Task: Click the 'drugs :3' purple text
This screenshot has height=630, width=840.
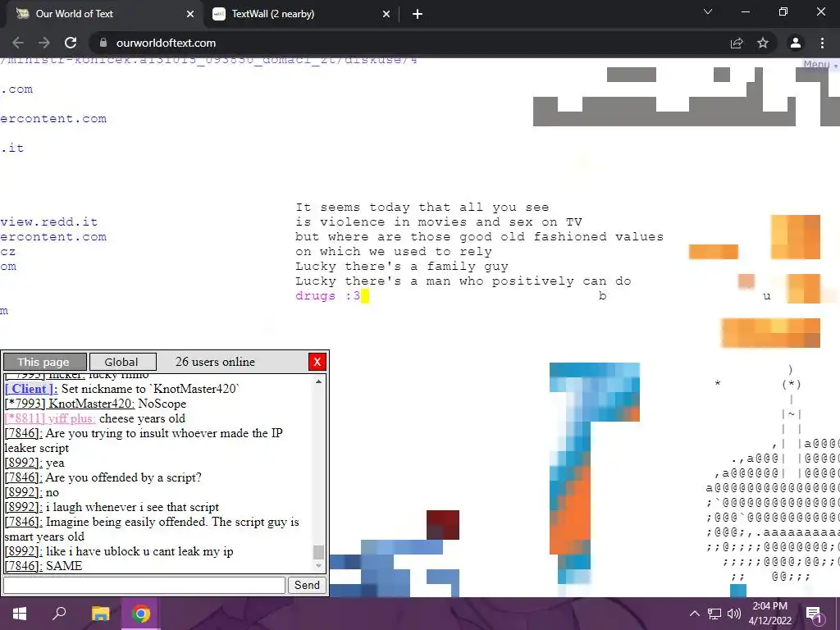Action: [x=328, y=295]
